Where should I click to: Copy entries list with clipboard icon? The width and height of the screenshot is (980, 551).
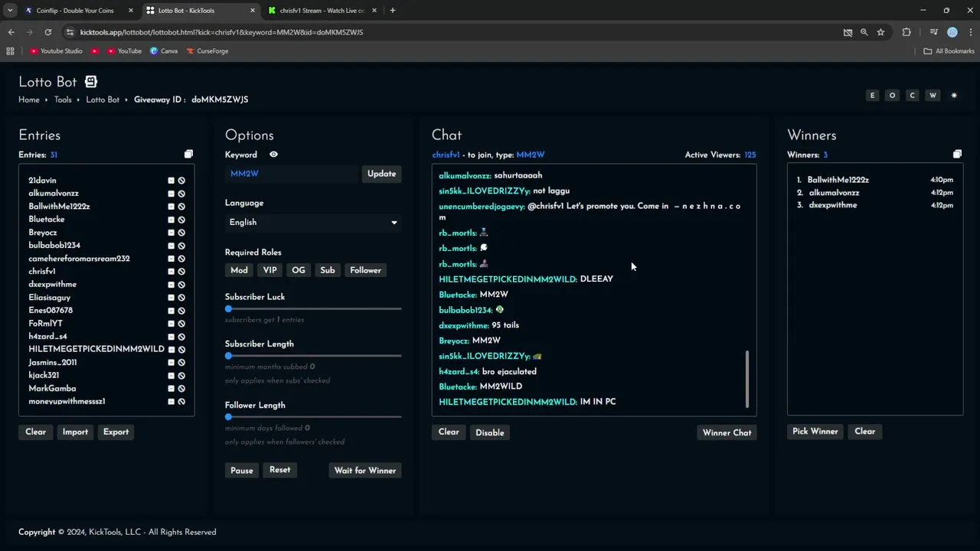188,155
